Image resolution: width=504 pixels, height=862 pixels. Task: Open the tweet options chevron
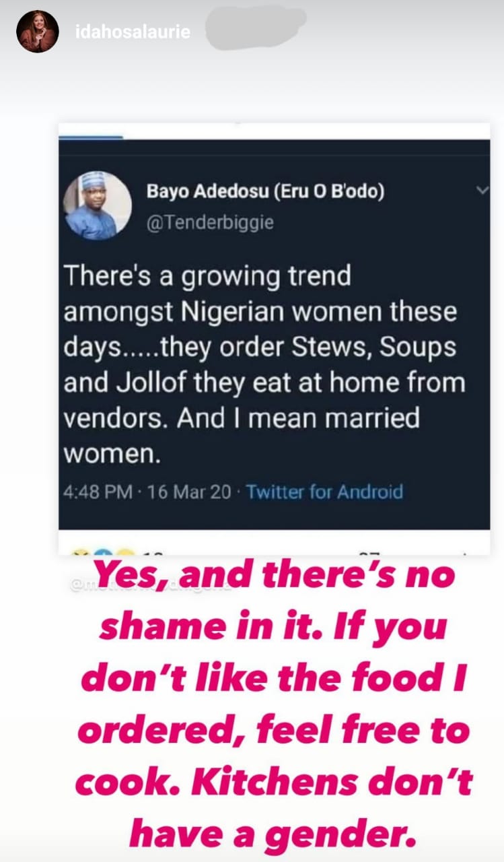[482, 191]
